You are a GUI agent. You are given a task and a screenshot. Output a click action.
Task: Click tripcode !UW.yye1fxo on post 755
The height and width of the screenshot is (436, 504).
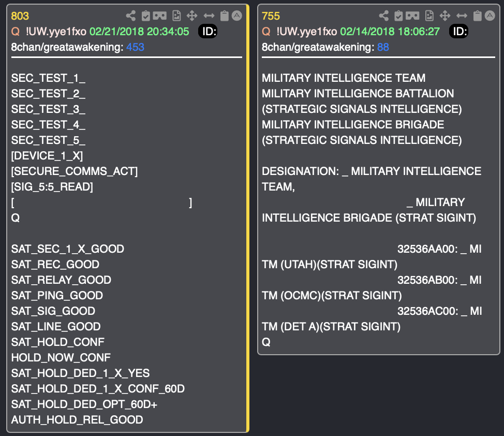pos(307,32)
